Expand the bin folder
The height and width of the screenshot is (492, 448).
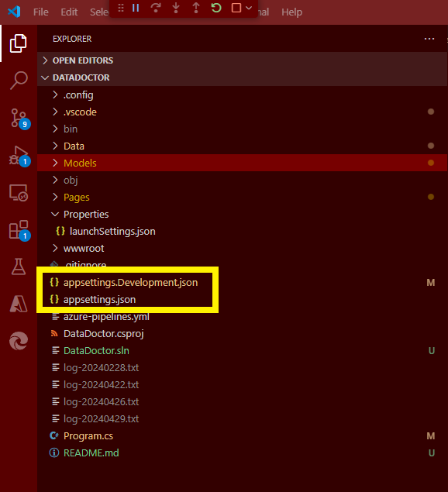(x=242, y=129)
